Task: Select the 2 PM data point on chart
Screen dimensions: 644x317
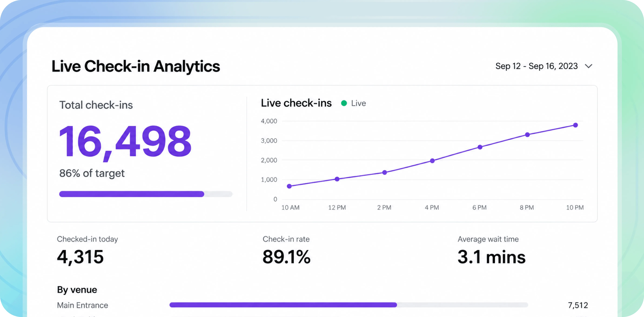Action: pos(385,172)
